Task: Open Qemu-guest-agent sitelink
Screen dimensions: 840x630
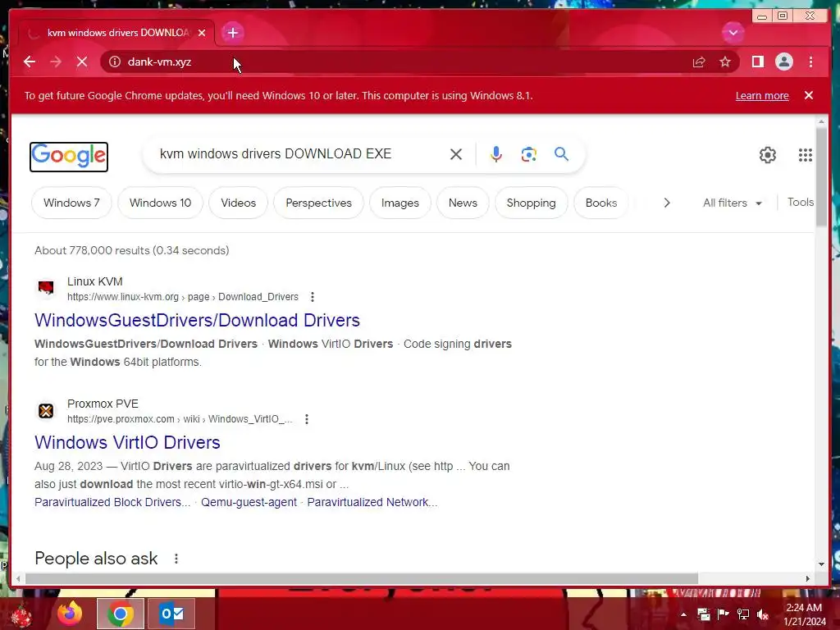Action: 249,503
